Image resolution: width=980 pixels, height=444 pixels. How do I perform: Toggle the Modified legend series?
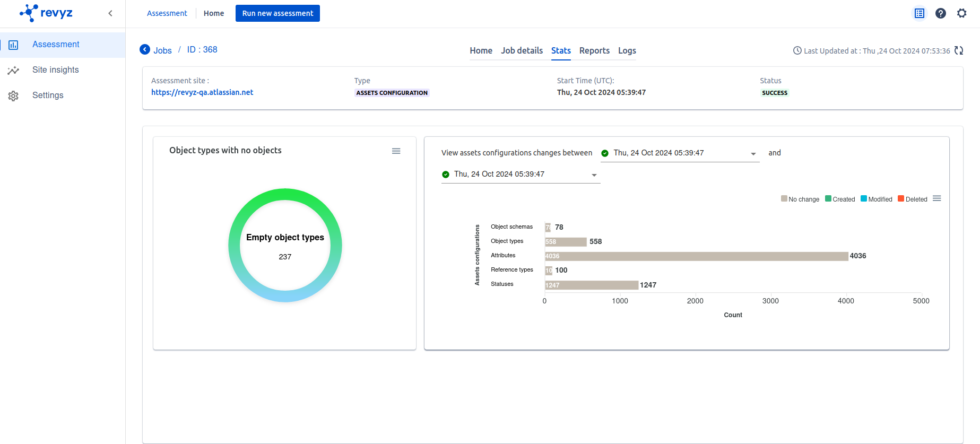tap(877, 199)
